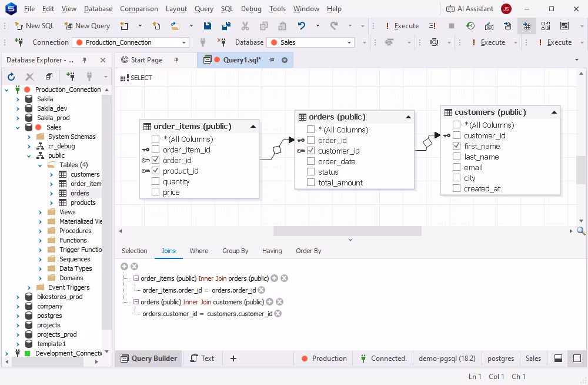Click the Save All icon

(226, 26)
